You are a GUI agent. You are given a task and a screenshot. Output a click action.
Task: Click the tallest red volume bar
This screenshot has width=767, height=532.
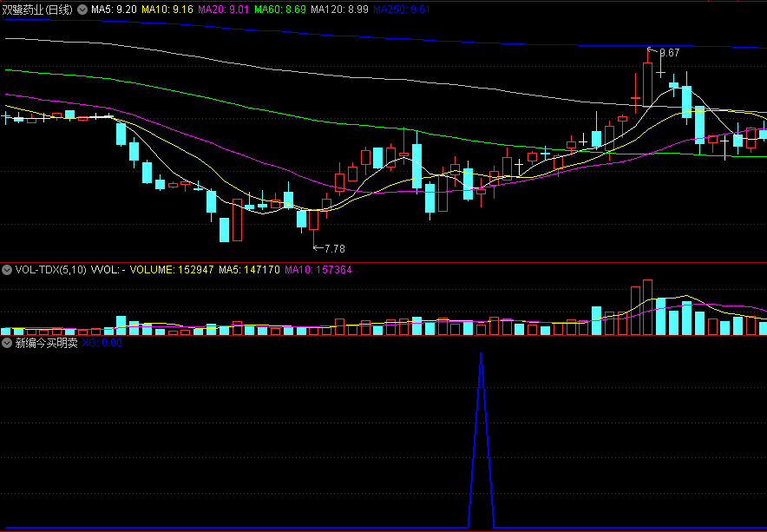point(647,307)
